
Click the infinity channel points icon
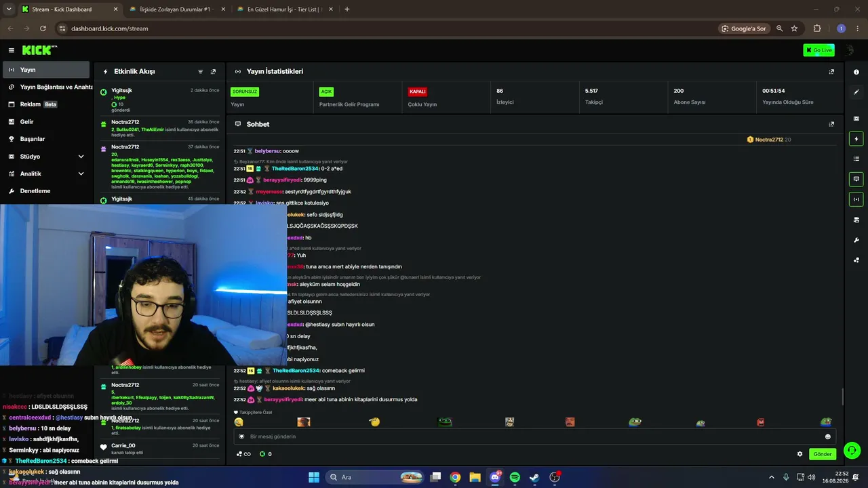(x=243, y=454)
